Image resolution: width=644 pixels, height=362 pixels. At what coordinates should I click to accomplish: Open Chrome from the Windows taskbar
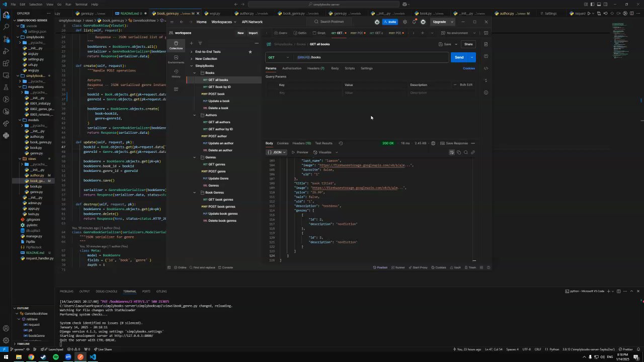(x=31, y=357)
